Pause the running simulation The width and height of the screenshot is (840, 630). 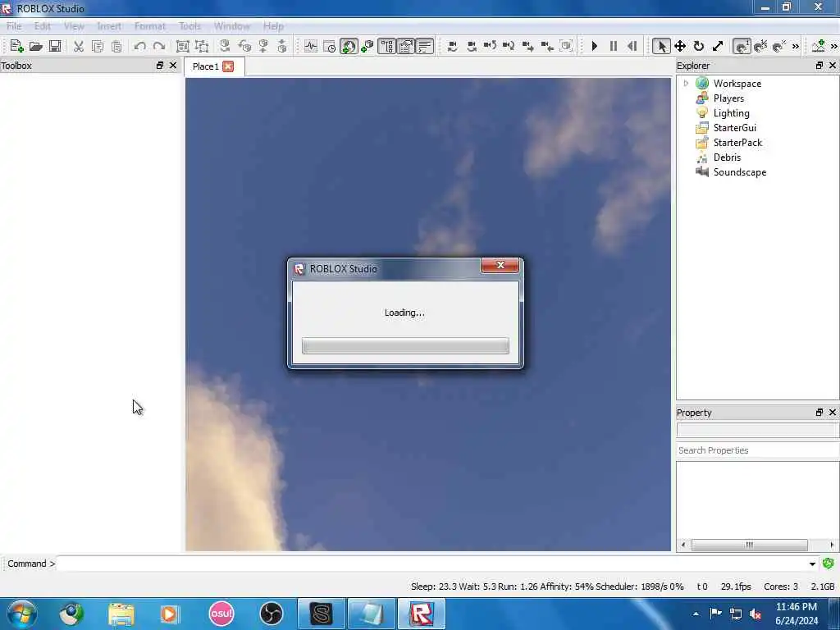coord(614,46)
